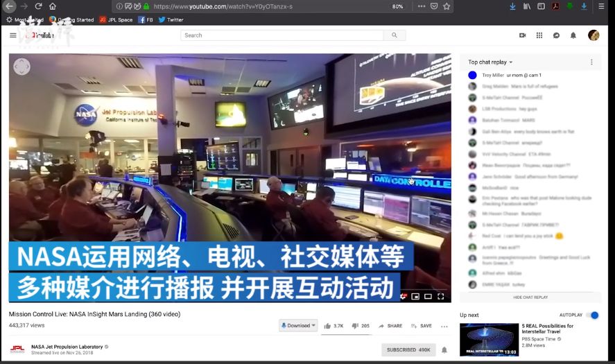This screenshot has width=615, height=364.
Task: Click the SUBSCRIBED 490K button
Action: coord(408,350)
